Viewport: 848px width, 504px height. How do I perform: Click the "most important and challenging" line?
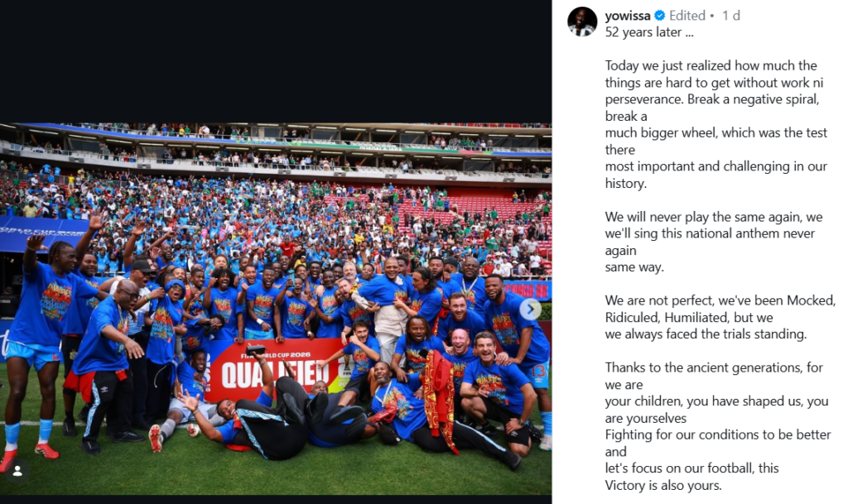tap(715, 166)
